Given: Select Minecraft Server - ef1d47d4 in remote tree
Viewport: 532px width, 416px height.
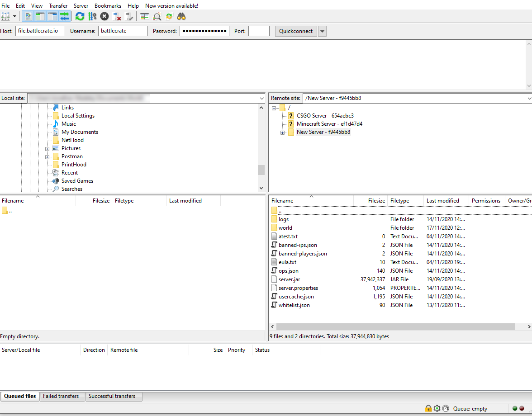Looking at the screenshot, I should tap(329, 124).
